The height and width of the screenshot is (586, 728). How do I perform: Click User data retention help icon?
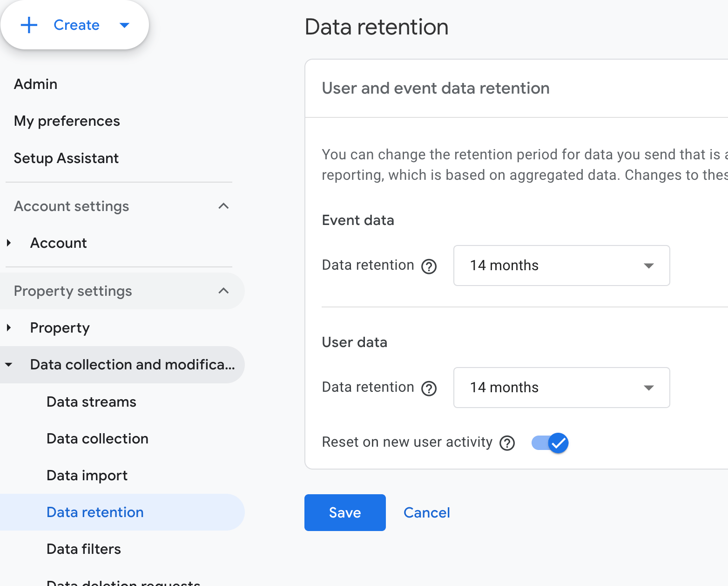(x=429, y=388)
